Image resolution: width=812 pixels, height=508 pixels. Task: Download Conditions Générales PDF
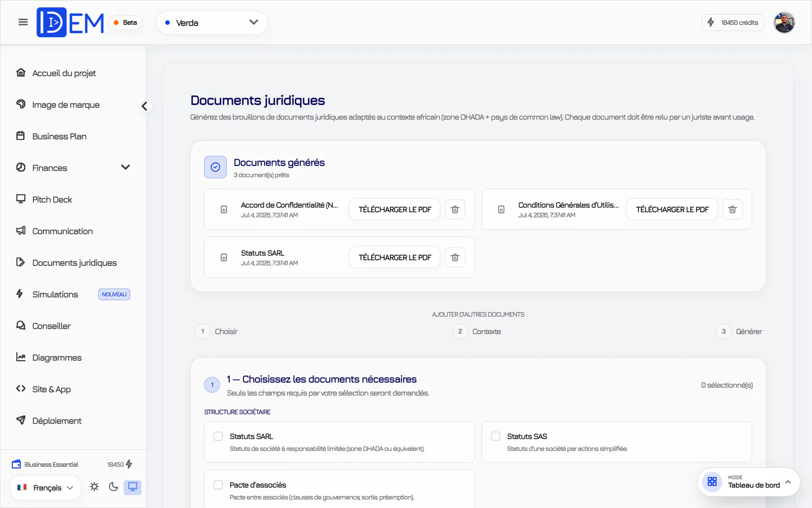tap(672, 209)
